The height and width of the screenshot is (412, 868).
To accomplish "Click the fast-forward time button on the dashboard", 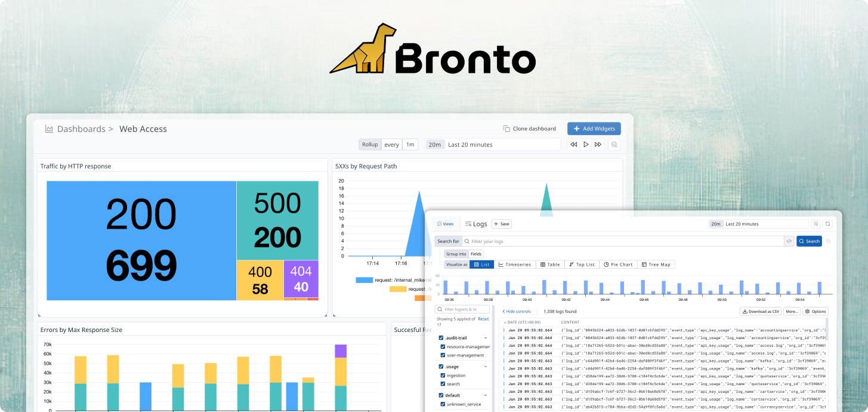I will pyautogui.click(x=598, y=144).
